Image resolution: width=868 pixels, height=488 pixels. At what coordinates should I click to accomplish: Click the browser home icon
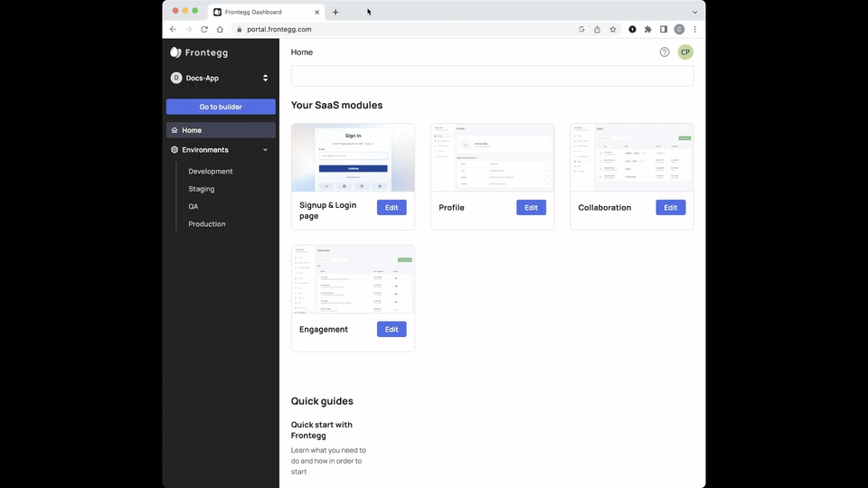pos(220,29)
